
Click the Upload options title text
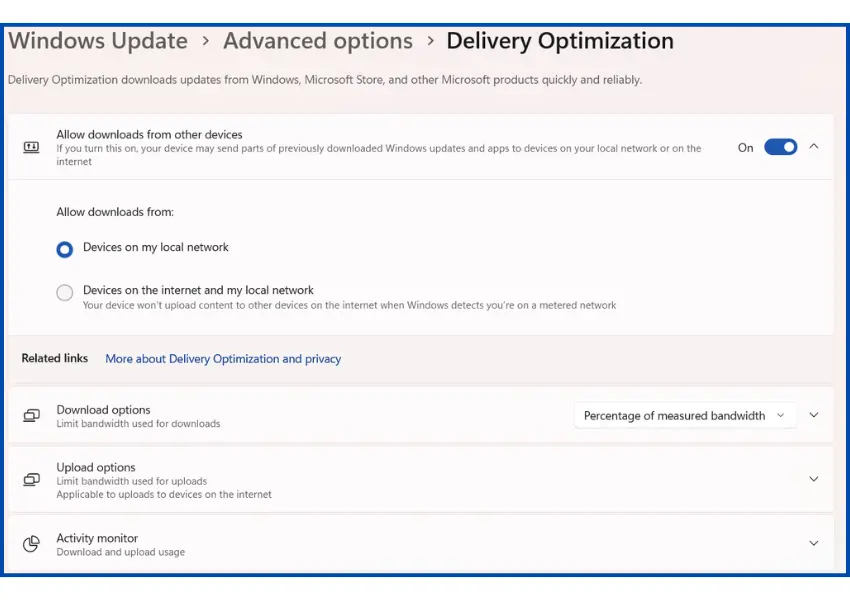click(96, 467)
